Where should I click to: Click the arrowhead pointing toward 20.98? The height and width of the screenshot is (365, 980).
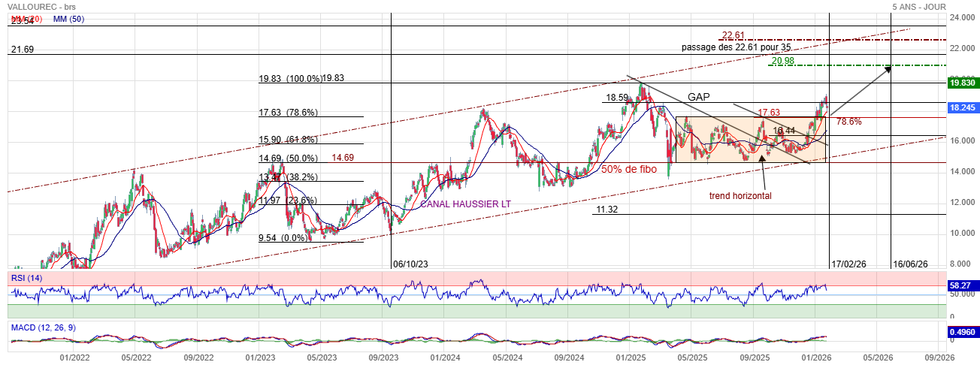tap(888, 68)
